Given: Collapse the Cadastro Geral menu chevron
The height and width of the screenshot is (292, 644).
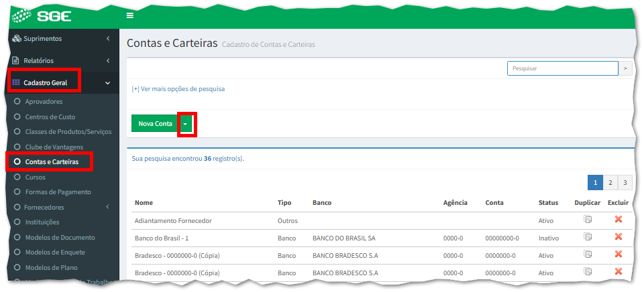Looking at the screenshot, I should (107, 83).
